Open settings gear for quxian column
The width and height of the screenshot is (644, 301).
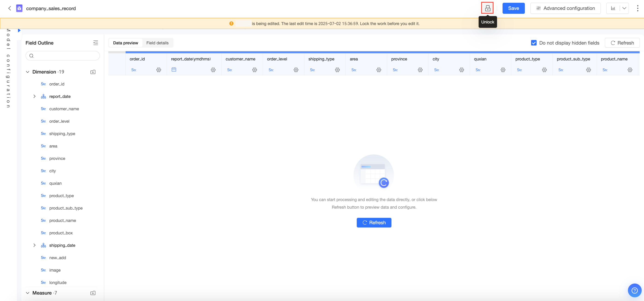click(x=503, y=70)
